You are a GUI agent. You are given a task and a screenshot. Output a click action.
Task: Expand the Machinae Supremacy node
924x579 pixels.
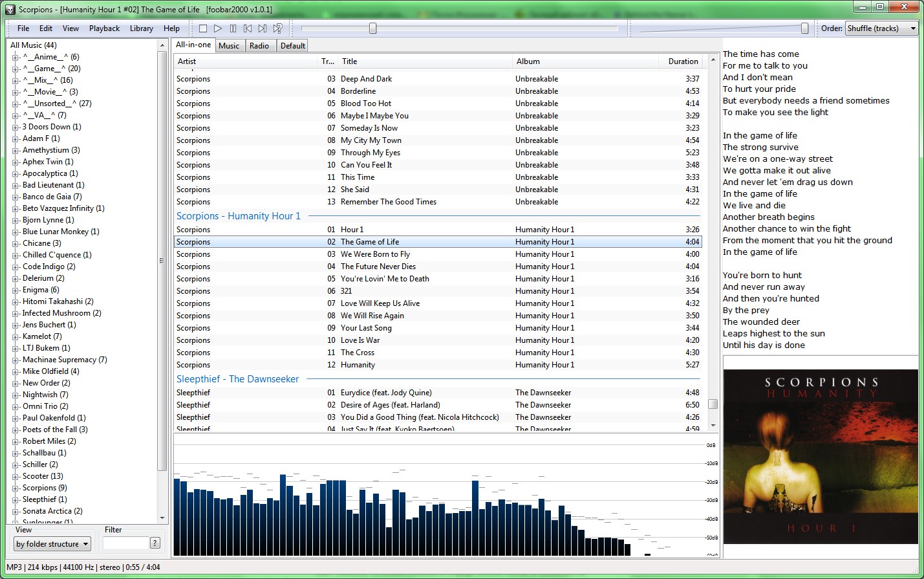[16, 360]
